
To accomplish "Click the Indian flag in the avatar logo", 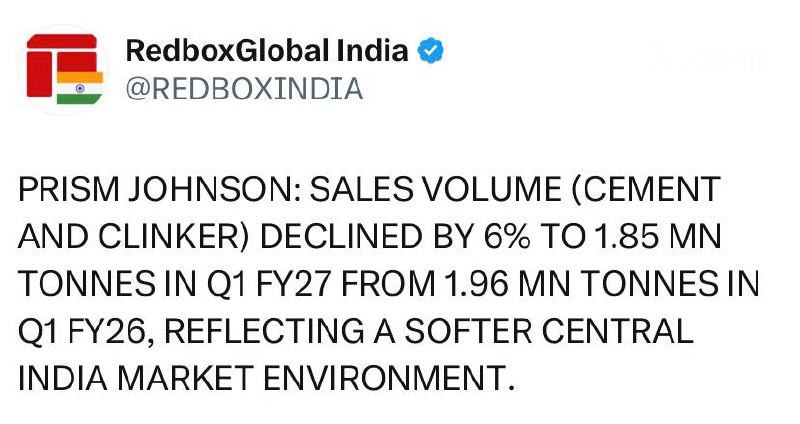I will [80, 88].
